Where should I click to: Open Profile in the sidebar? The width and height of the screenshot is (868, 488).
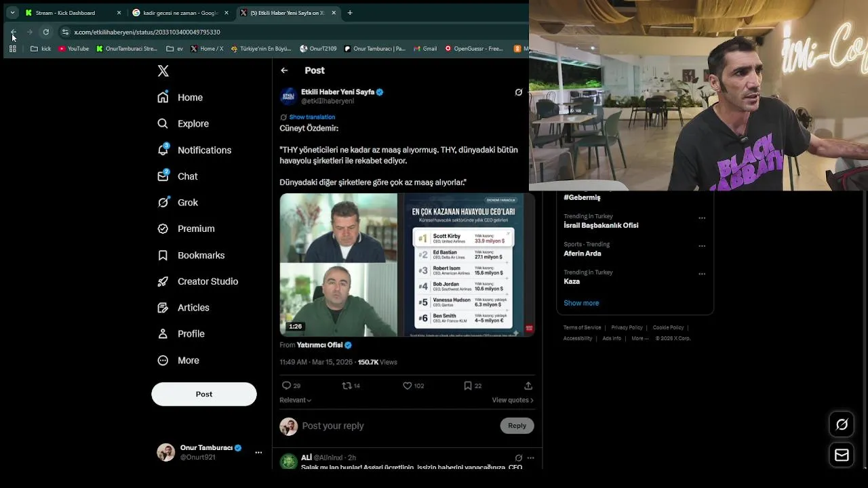tap(181, 334)
